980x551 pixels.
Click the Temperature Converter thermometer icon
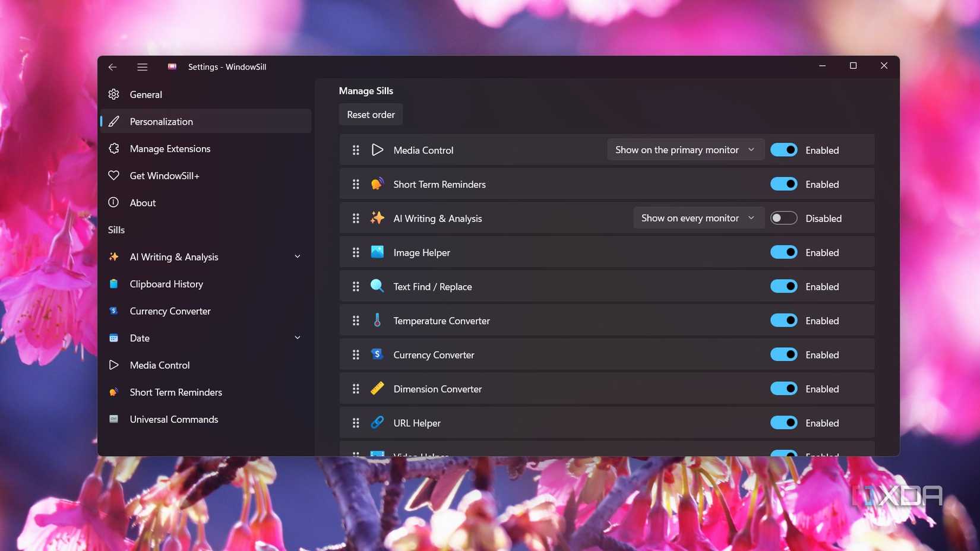pyautogui.click(x=377, y=320)
